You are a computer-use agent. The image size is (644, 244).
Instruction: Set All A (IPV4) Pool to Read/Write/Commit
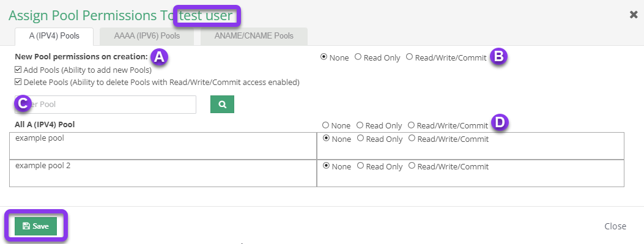411,125
